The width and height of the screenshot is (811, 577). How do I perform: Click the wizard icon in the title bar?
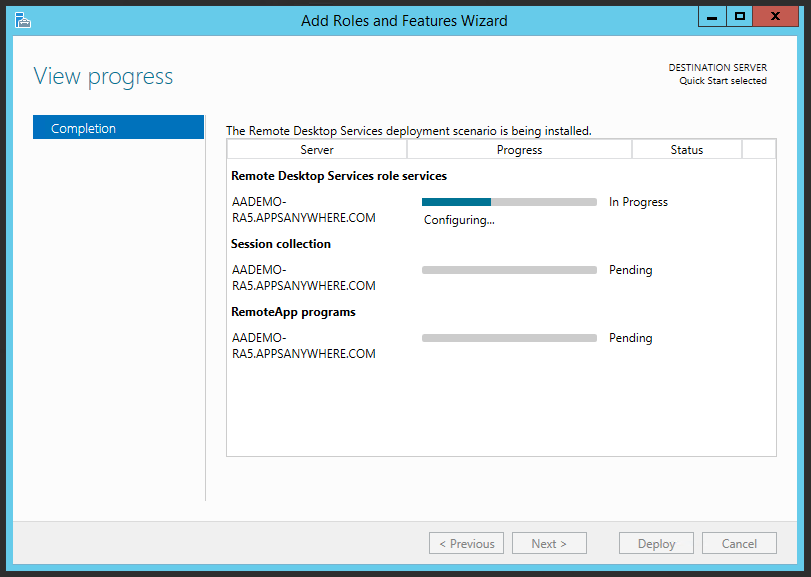(23, 19)
